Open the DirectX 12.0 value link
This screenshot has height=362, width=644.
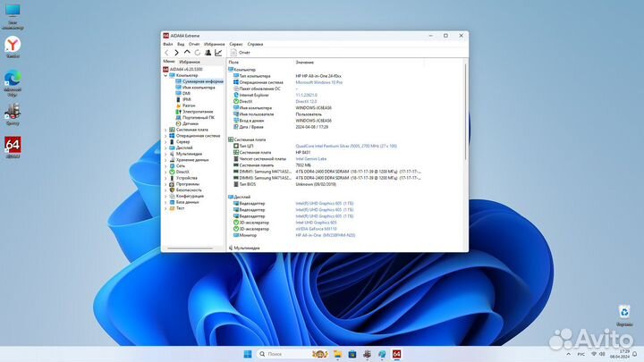pyautogui.click(x=306, y=101)
